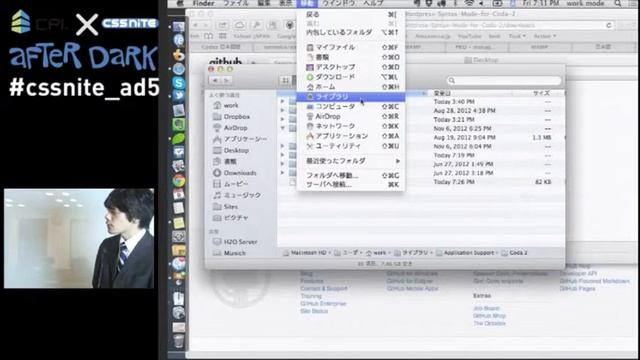This screenshot has width=640, height=360.
Task: Click the cloud iCloud Tabs button in Safari
Action: 239,25
